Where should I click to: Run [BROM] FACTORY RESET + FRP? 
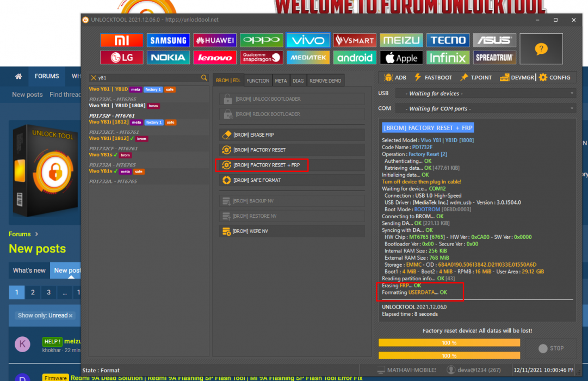[292, 165]
